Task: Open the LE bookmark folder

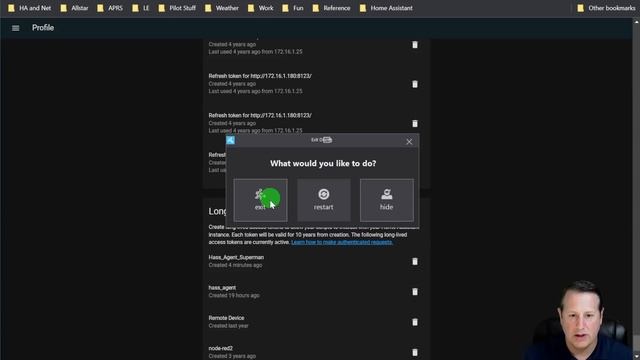Action: 141,8
